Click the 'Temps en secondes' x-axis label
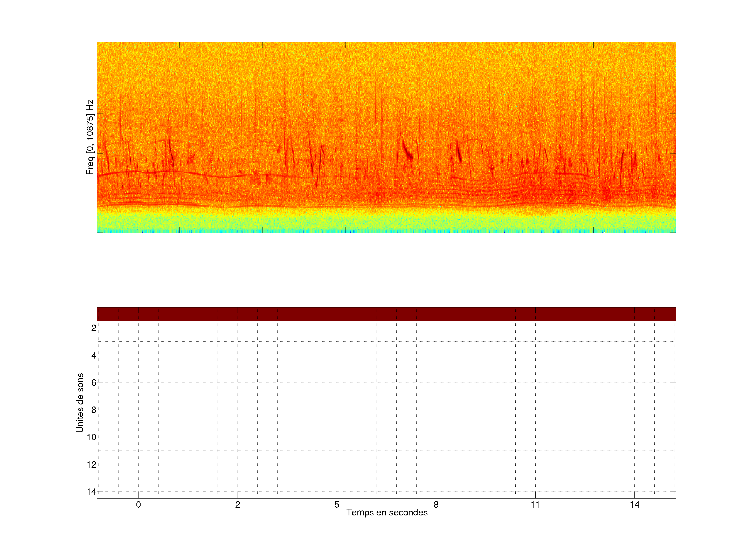This screenshot has height=560, width=747. point(387,512)
